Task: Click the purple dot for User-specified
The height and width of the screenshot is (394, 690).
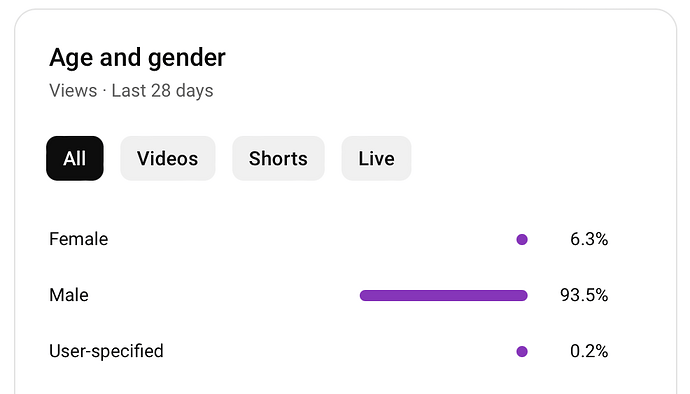Action: 522,351
